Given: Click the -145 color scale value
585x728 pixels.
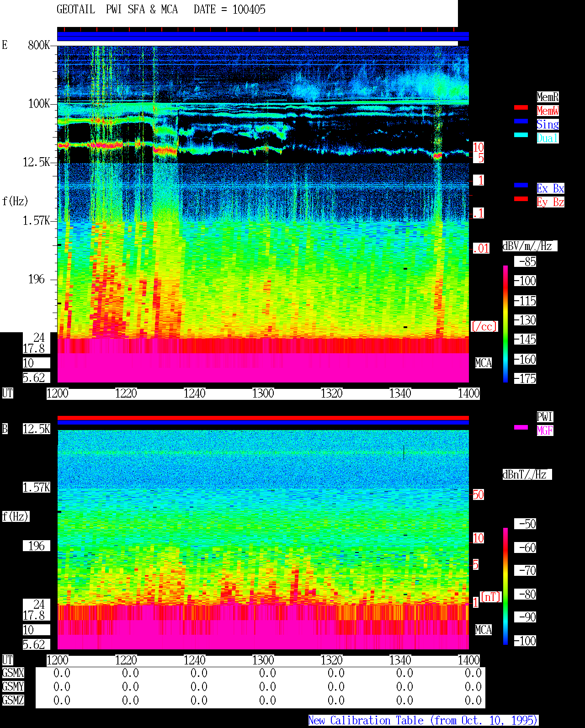Looking at the screenshot, I should click(525, 339).
